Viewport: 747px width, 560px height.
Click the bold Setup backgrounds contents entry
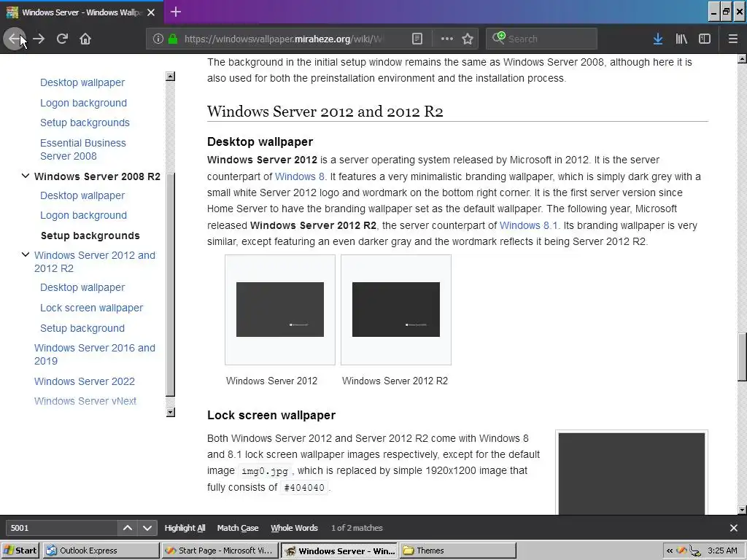[x=90, y=236]
